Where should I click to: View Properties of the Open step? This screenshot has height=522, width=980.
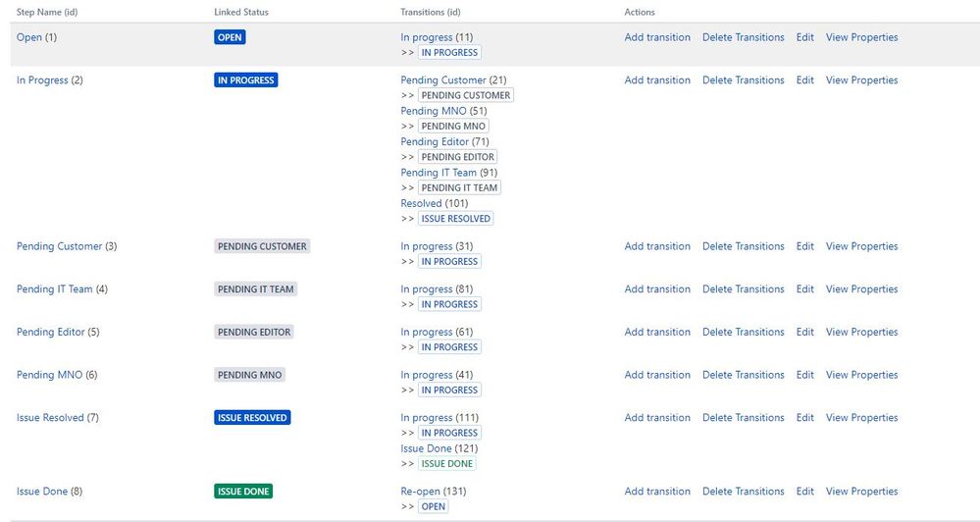[862, 37]
